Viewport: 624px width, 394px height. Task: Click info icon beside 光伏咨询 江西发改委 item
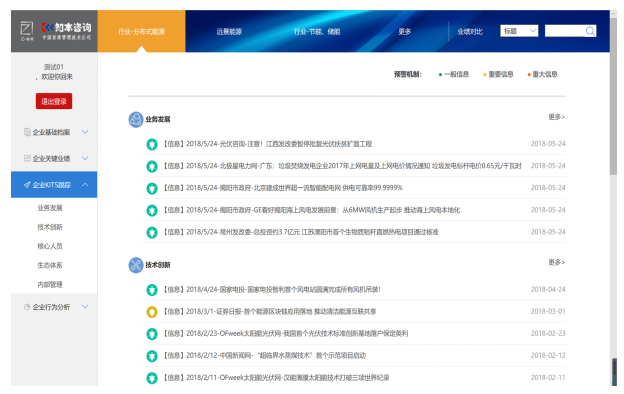(152, 144)
